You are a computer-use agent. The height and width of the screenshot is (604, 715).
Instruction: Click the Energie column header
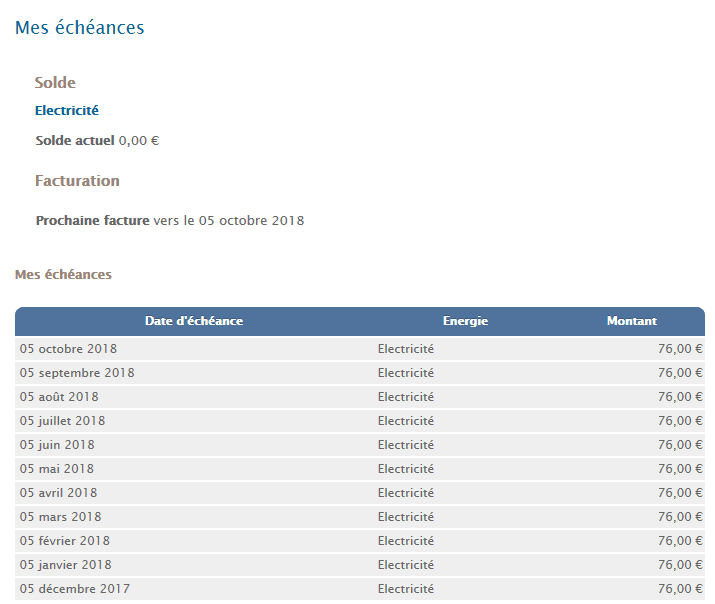(x=465, y=321)
